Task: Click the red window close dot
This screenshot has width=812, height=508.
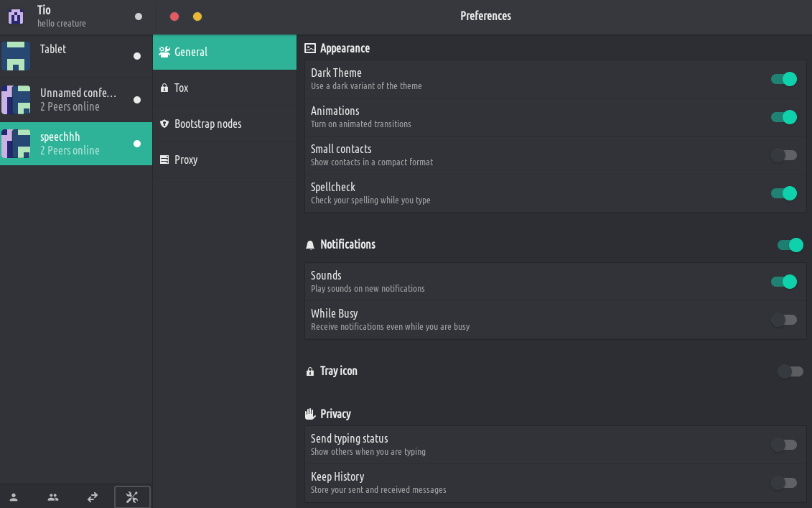Action: 174,17
